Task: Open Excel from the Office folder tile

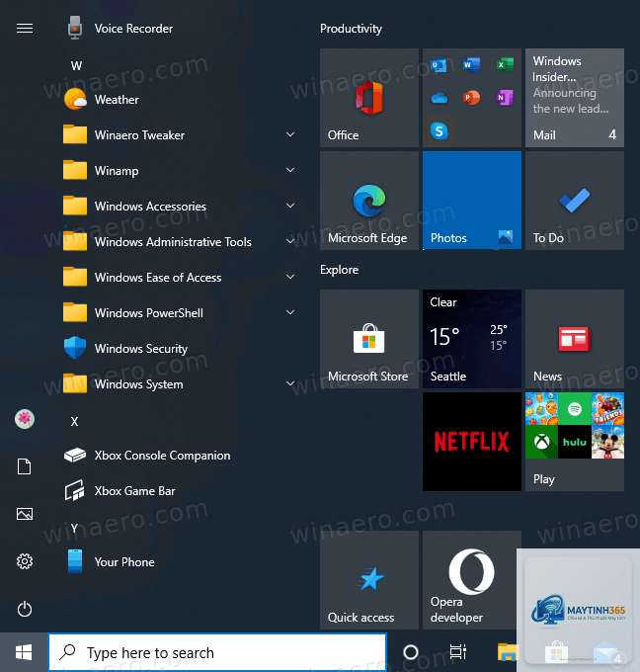Action: (x=505, y=64)
